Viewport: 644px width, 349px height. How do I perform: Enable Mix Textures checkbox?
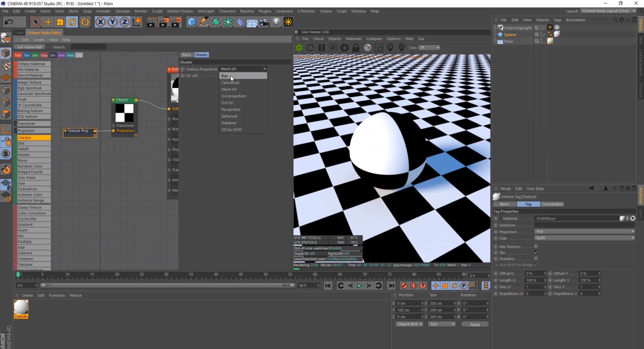click(536, 247)
